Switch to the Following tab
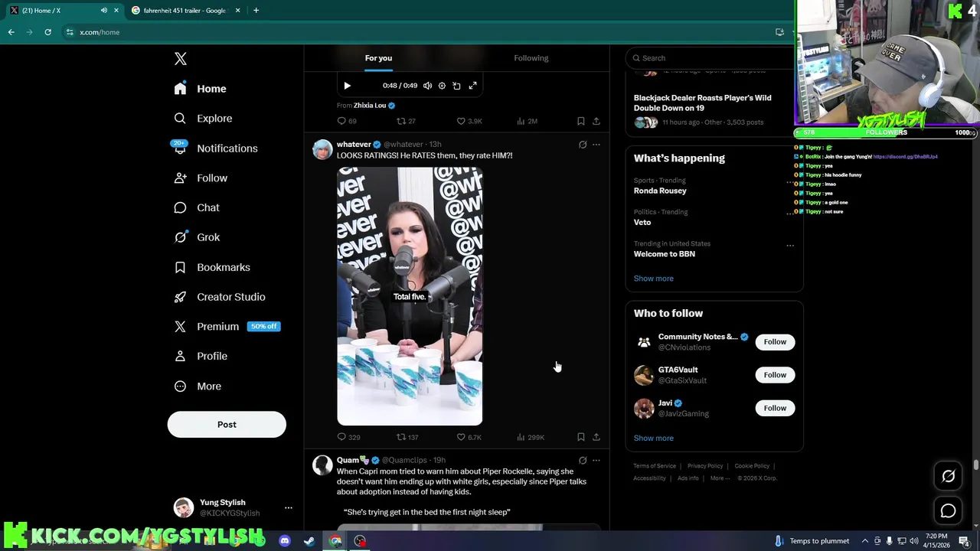The height and width of the screenshot is (551, 980). [x=531, y=58]
